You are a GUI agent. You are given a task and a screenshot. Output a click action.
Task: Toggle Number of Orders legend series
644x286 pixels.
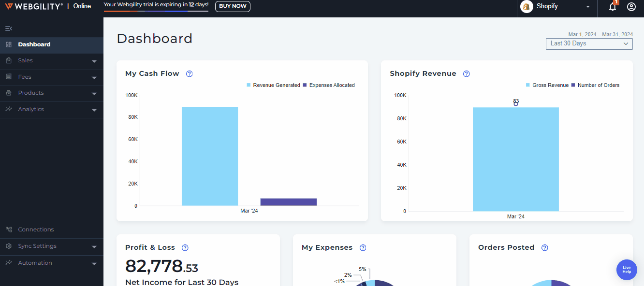(x=598, y=86)
